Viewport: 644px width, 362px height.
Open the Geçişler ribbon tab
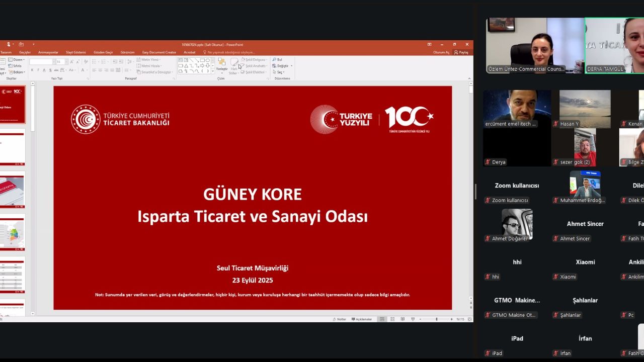pyautogui.click(x=25, y=52)
